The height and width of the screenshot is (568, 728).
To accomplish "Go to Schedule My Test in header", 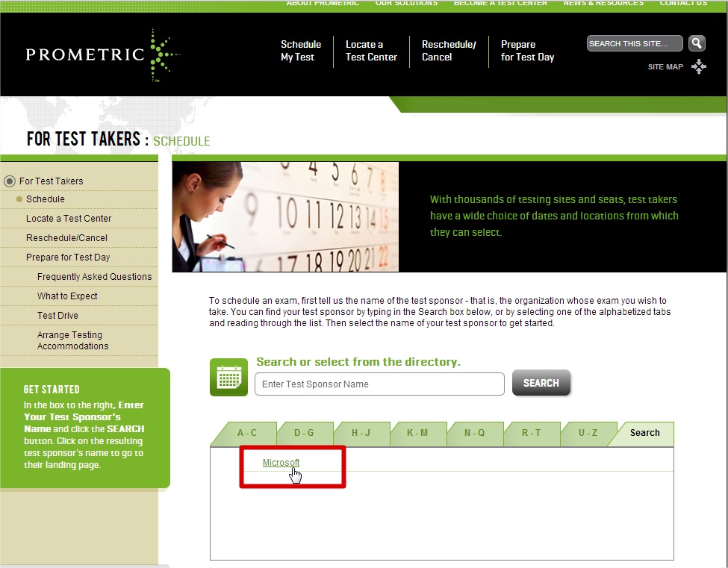I will tap(300, 51).
